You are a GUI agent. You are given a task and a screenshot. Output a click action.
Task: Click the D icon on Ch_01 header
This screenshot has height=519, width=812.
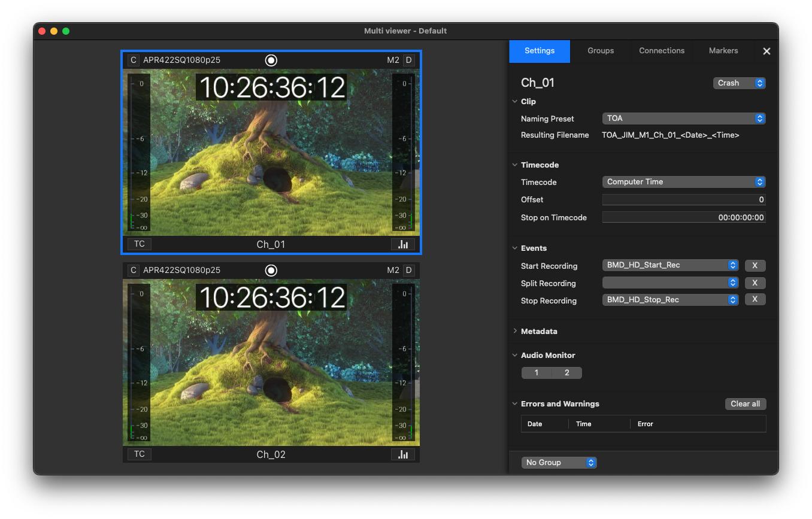click(409, 60)
